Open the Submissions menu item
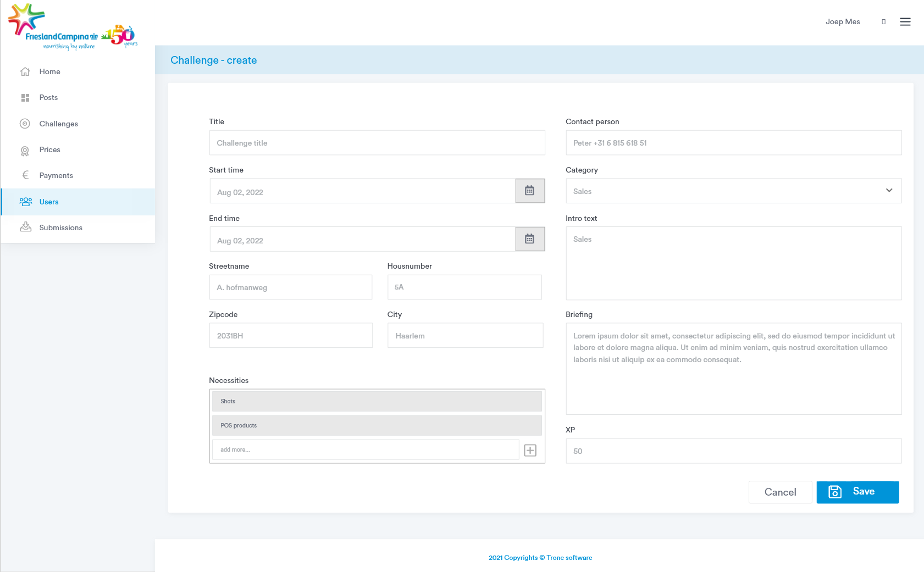The image size is (924, 572). click(60, 227)
